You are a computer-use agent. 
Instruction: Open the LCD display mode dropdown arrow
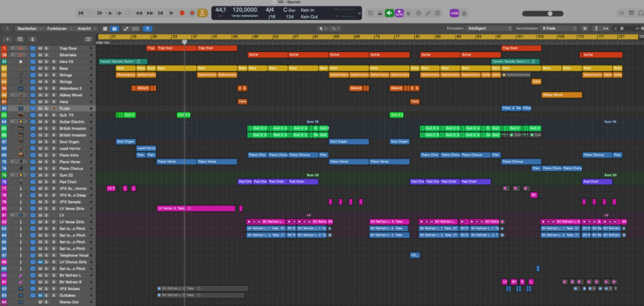[360, 13]
